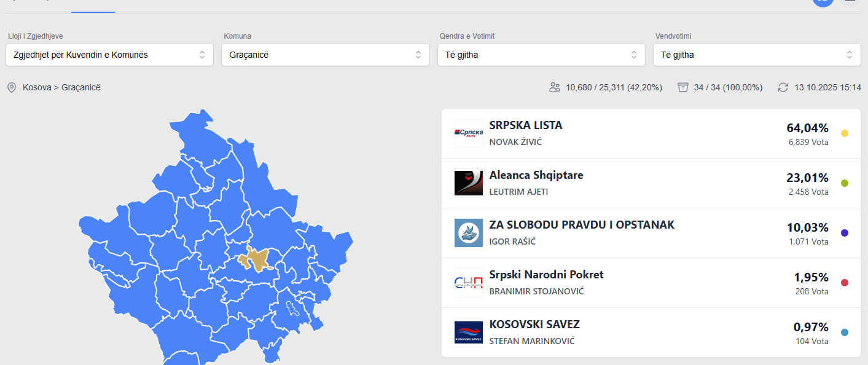The height and width of the screenshot is (365, 868).
Task: Click the Srpska Lista party logo
Action: point(469,133)
